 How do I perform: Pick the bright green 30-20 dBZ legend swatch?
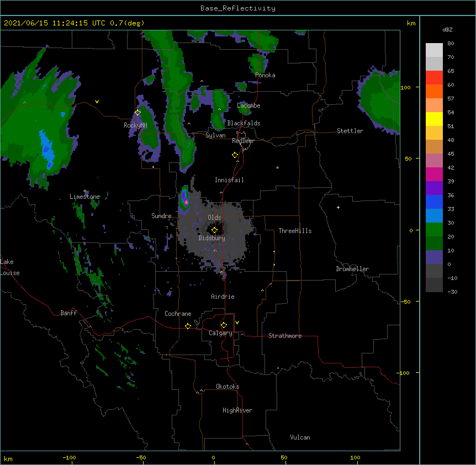(x=434, y=230)
